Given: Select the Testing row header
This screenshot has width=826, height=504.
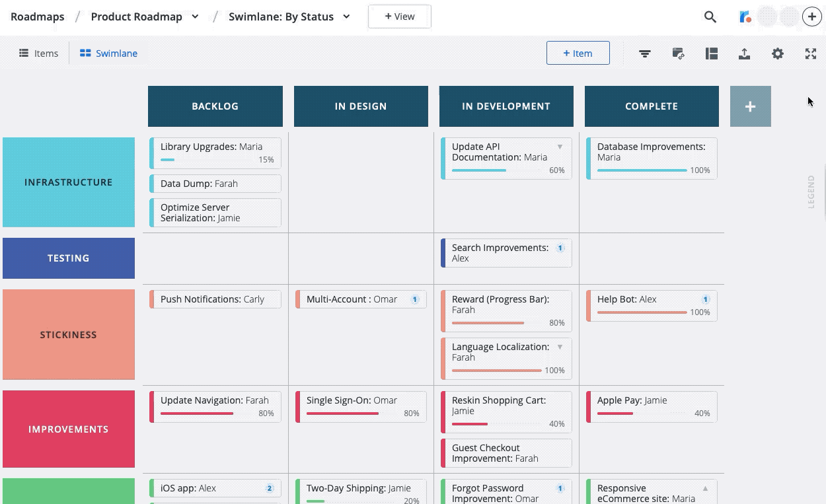Looking at the screenshot, I should [69, 258].
